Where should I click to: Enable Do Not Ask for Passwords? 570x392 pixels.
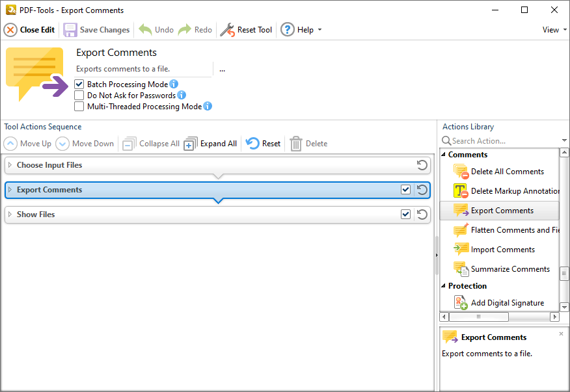click(79, 95)
